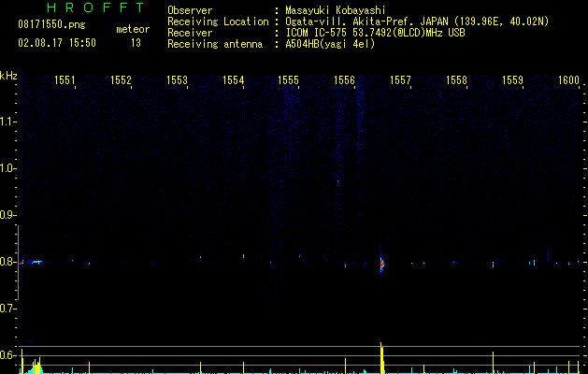
Task: Click the 1558 time axis label
Action: pos(456,79)
